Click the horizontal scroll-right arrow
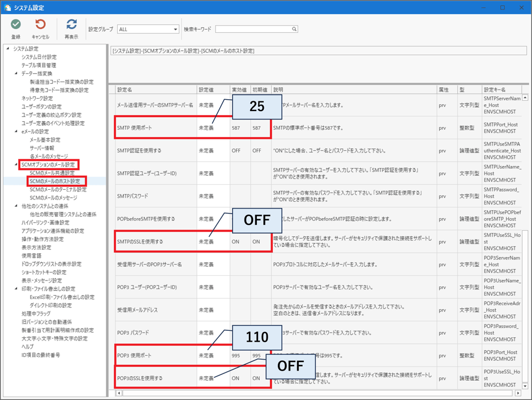Screen dimensions: 532x400 coord(518,393)
